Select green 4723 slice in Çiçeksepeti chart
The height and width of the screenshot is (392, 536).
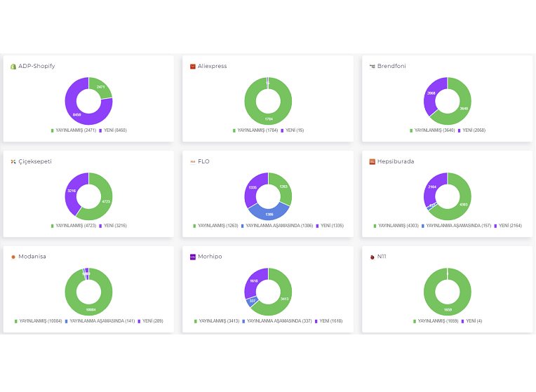106,201
